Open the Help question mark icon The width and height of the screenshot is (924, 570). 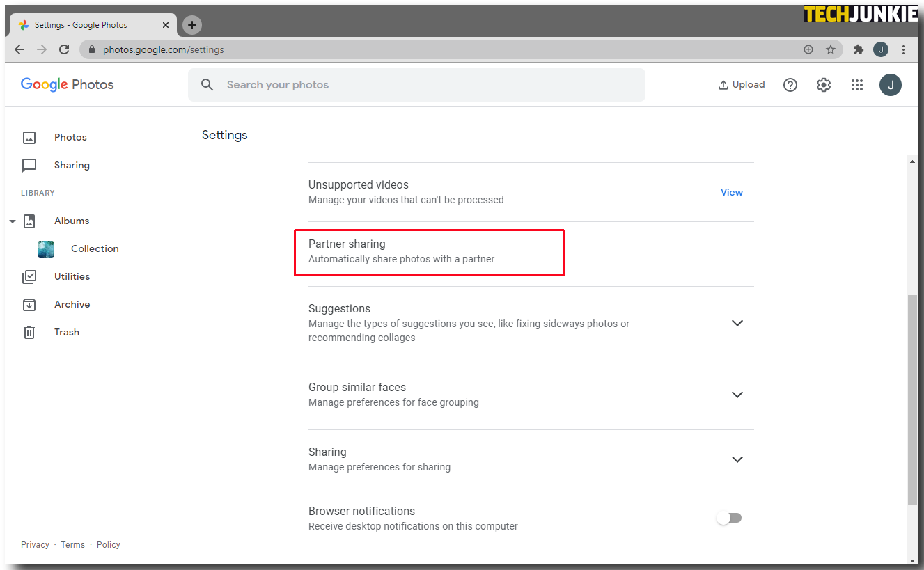click(x=790, y=85)
